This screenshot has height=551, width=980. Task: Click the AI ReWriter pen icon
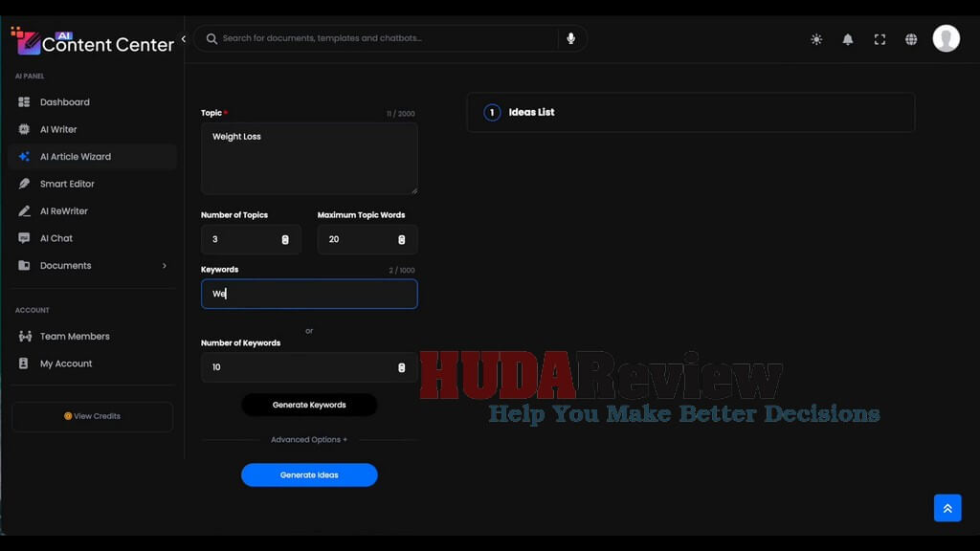(24, 211)
